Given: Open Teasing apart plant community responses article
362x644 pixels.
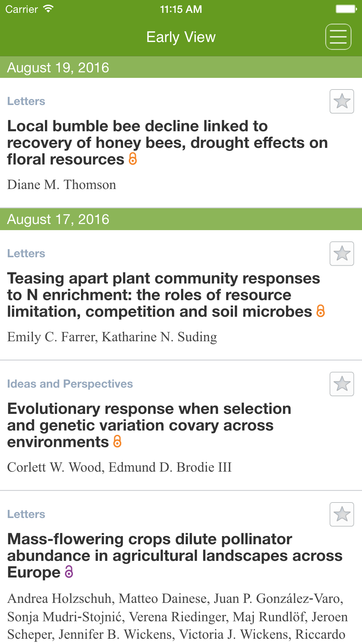Looking at the screenshot, I should (163, 295).
